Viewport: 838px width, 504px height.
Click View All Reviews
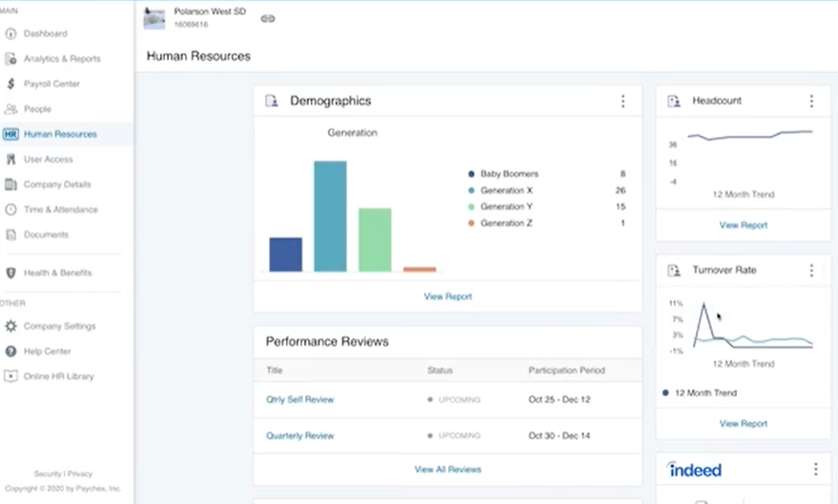(x=448, y=470)
